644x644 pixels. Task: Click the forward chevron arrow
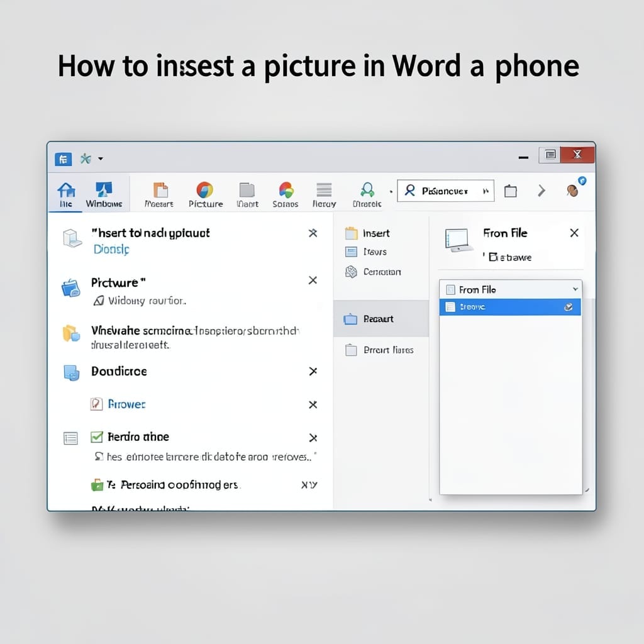pos(541,191)
